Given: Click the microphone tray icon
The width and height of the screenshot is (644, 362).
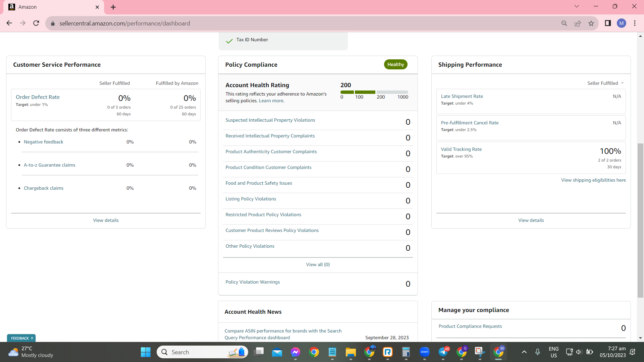Looking at the screenshot, I should pos(538,352).
